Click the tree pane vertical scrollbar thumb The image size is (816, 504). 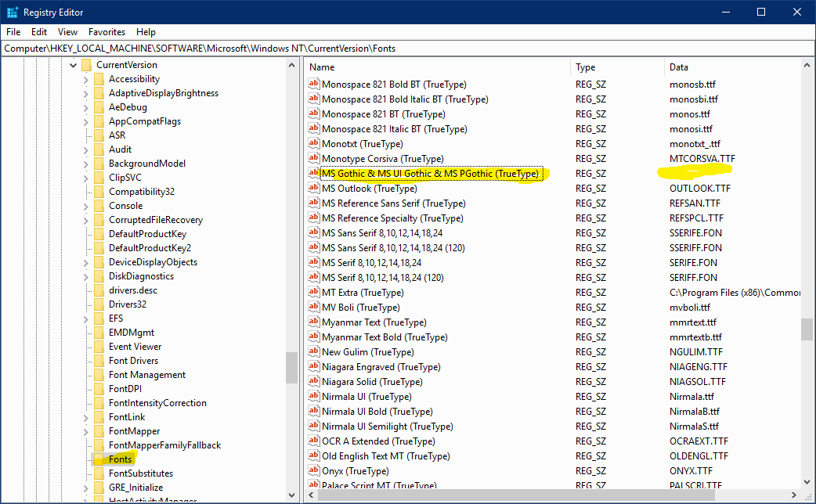coord(291,368)
